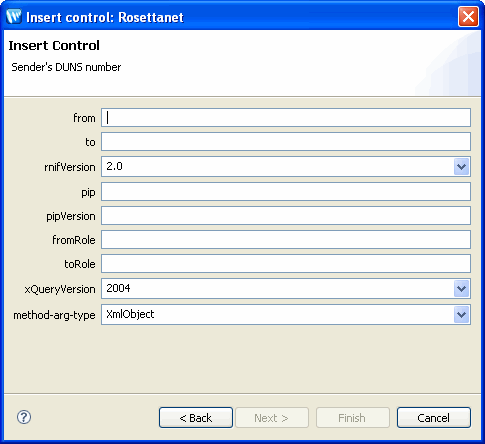
Task: Click the Workshop logo in title bar
Action: (14, 16)
